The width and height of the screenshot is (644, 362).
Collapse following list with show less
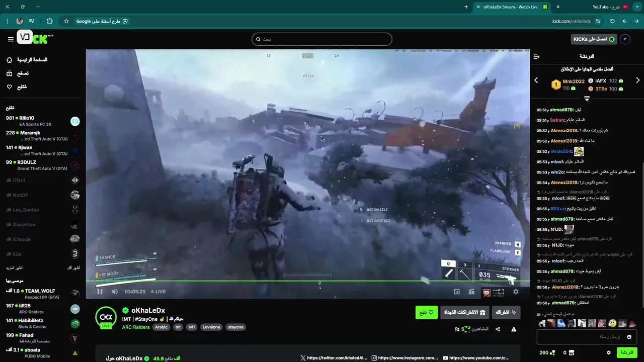73,267
